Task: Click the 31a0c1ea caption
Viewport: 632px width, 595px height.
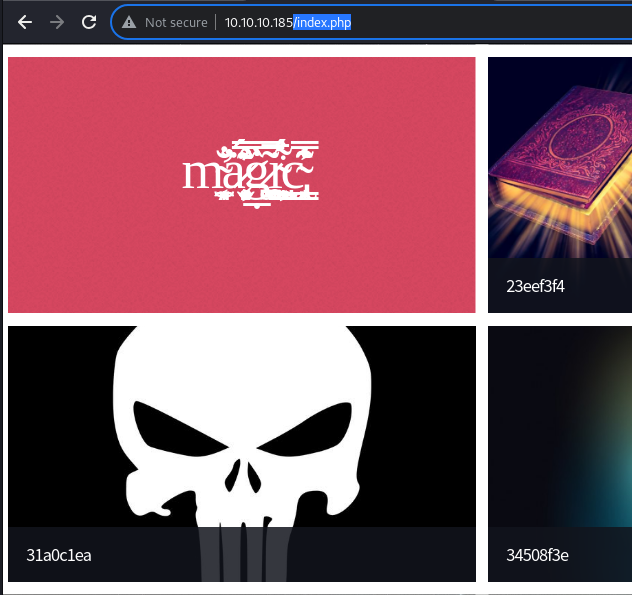Action: point(59,555)
